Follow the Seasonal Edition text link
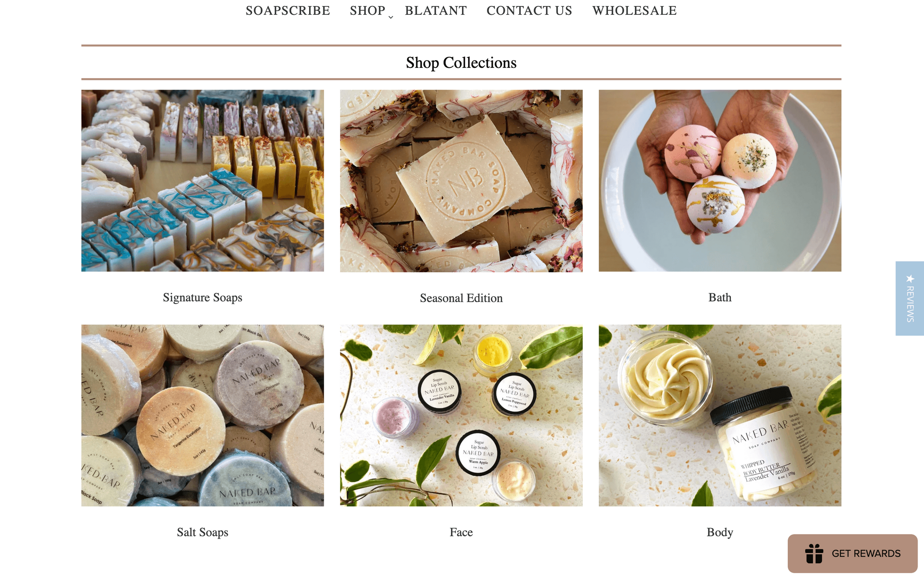The image size is (924, 578). [461, 298]
